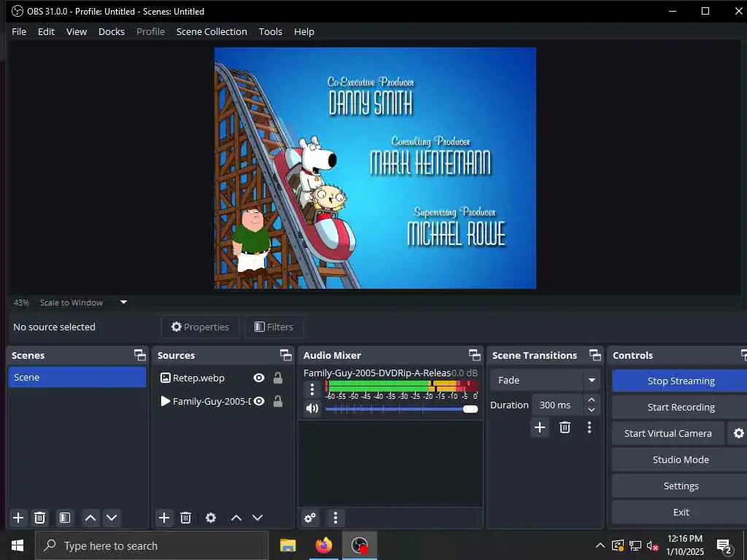This screenshot has height=560, width=747.
Task: Remove scene transition with trash icon
Action: (x=565, y=427)
